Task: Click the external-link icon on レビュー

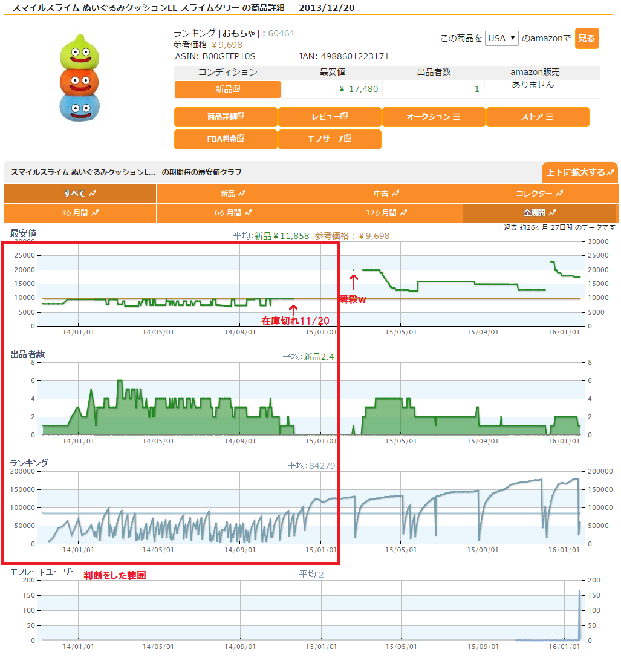Action: click(344, 116)
